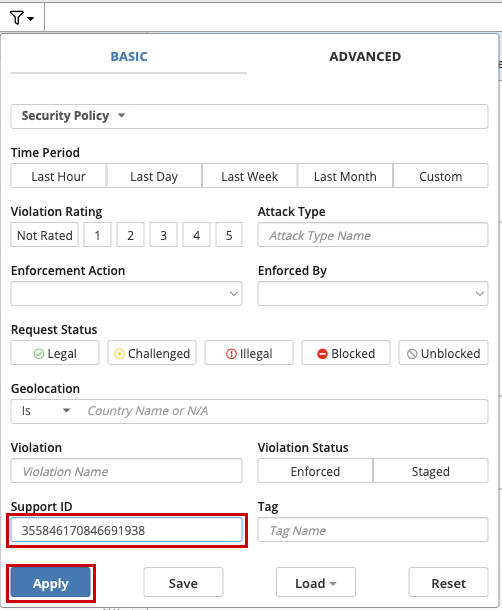Click the Violation Name input field
Screen dimensions: 502x610
click(126, 471)
